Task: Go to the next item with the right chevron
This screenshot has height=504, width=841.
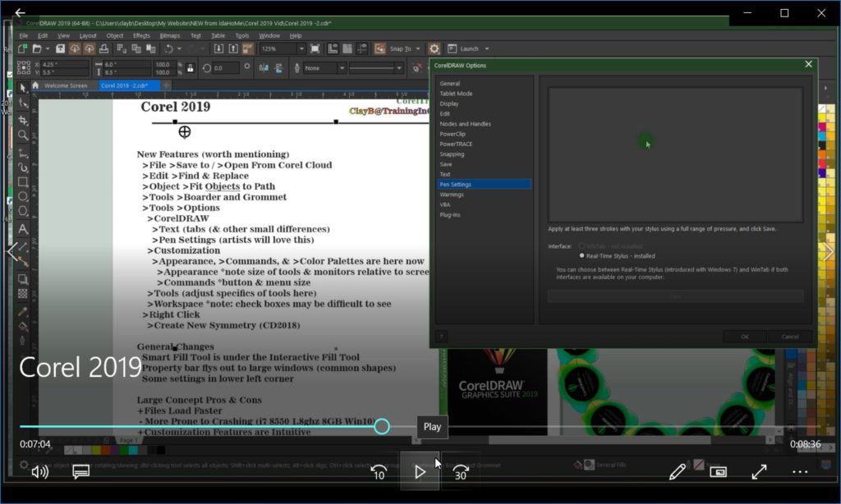Action: click(828, 251)
